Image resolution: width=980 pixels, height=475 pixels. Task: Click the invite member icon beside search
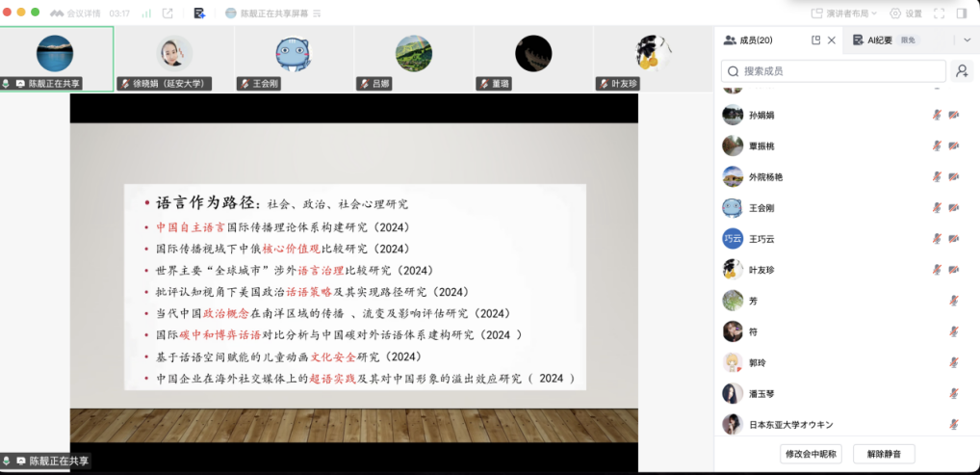click(x=961, y=71)
